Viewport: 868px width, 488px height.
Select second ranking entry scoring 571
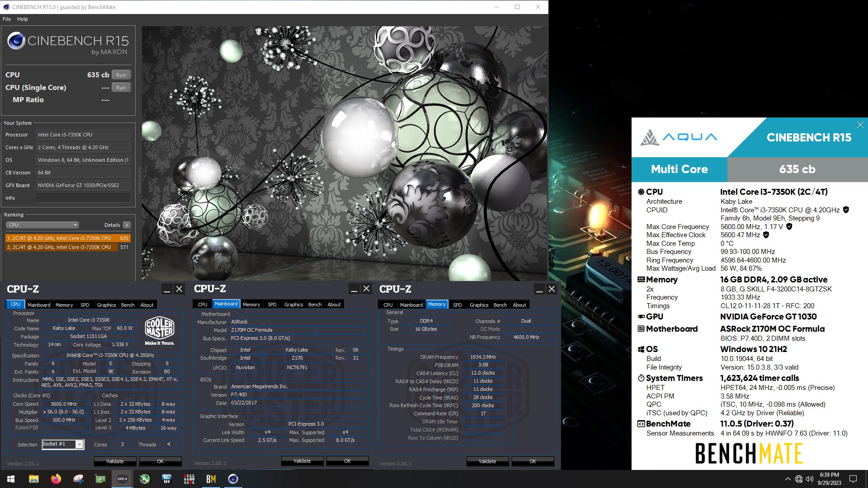point(68,247)
